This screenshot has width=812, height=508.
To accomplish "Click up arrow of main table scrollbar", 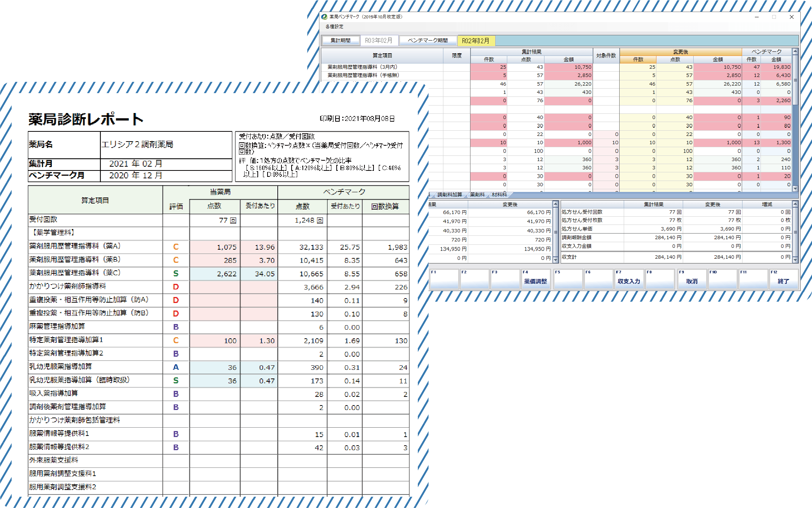I will pos(795,51).
